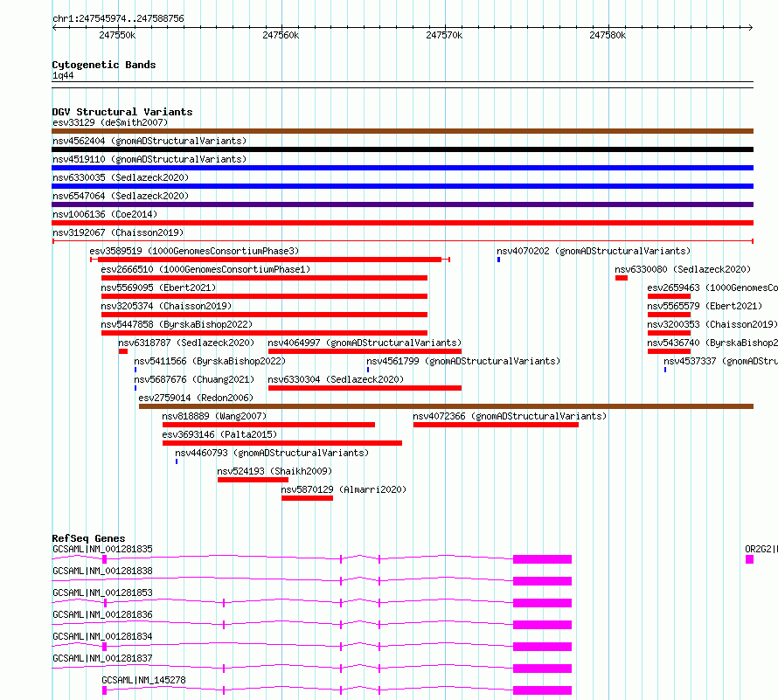Viewport: 778px width, 700px height.
Task: Open nsv524193 (Shaikh2009) label
Action: pyautogui.click(x=274, y=471)
